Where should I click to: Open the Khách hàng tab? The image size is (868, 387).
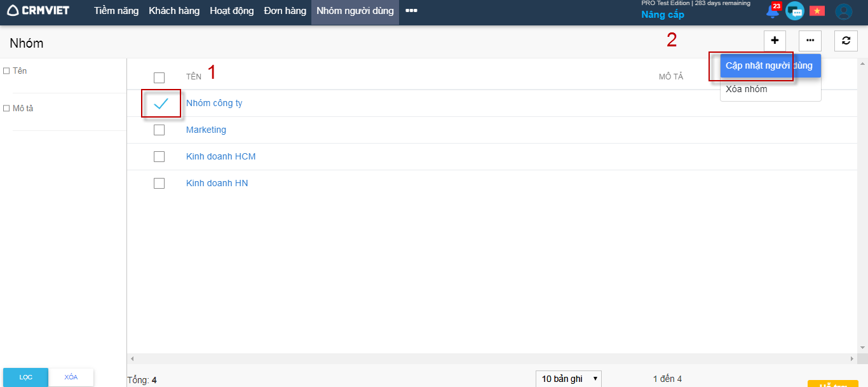(174, 11)
